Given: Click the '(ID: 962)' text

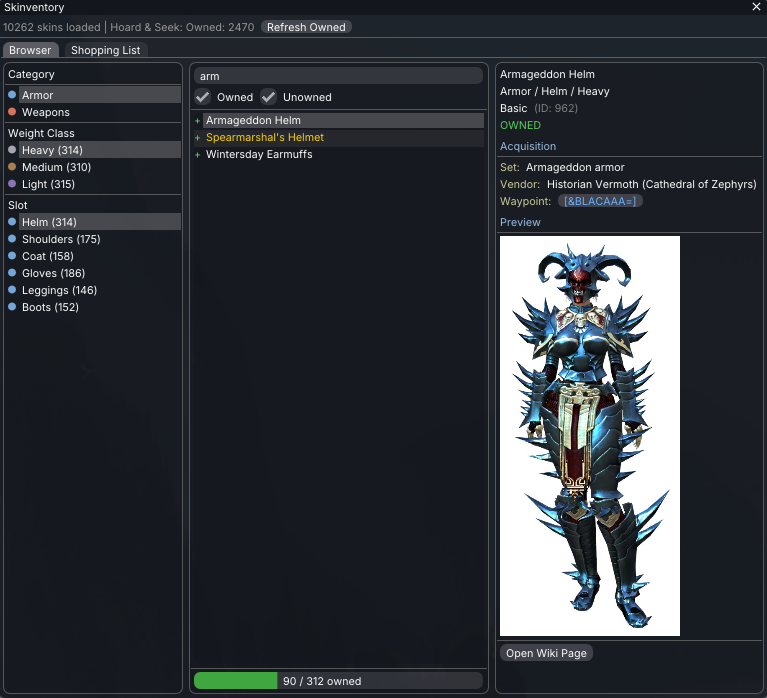Looking at the screenshot, I should [556, 108].
